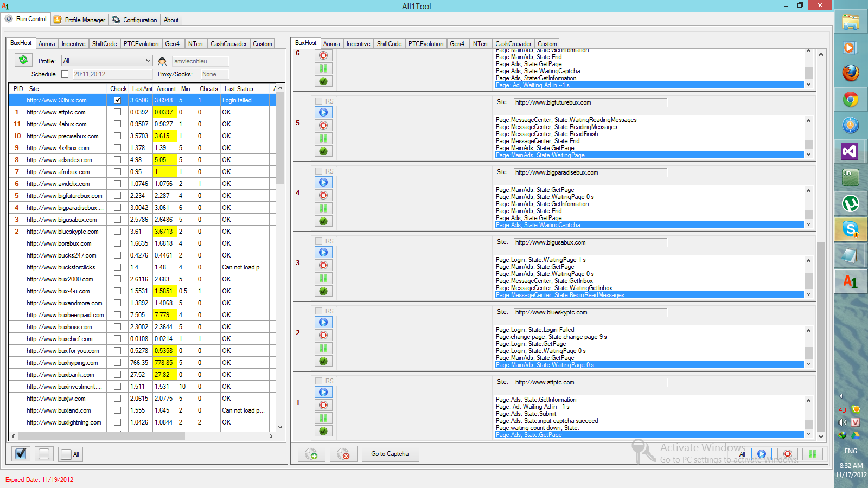Tick the checkbox for affptc.com row
Screen dimensions: 868x488
pyautogui.click(x=117, y=112)
